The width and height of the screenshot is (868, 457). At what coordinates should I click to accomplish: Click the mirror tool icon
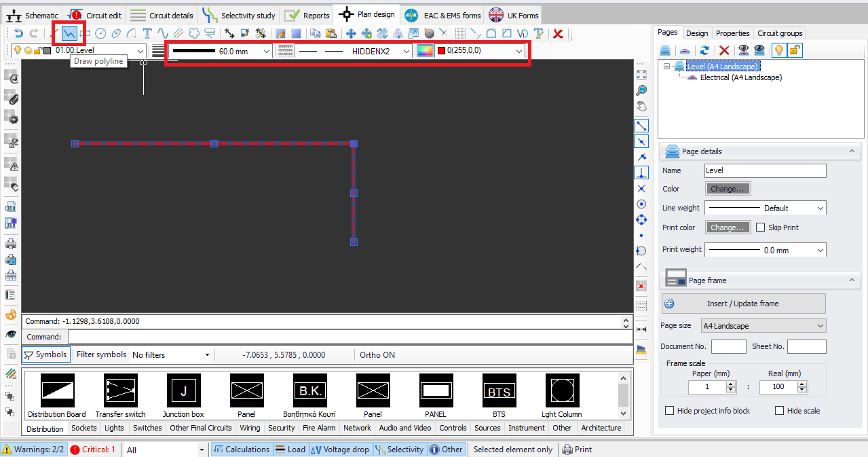point(398,33)
